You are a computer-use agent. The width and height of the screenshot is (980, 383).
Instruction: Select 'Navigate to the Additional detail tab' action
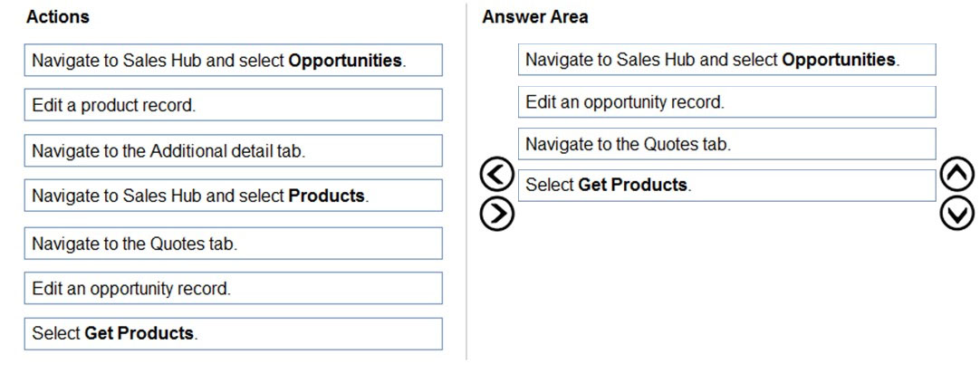tap(233, 150)
